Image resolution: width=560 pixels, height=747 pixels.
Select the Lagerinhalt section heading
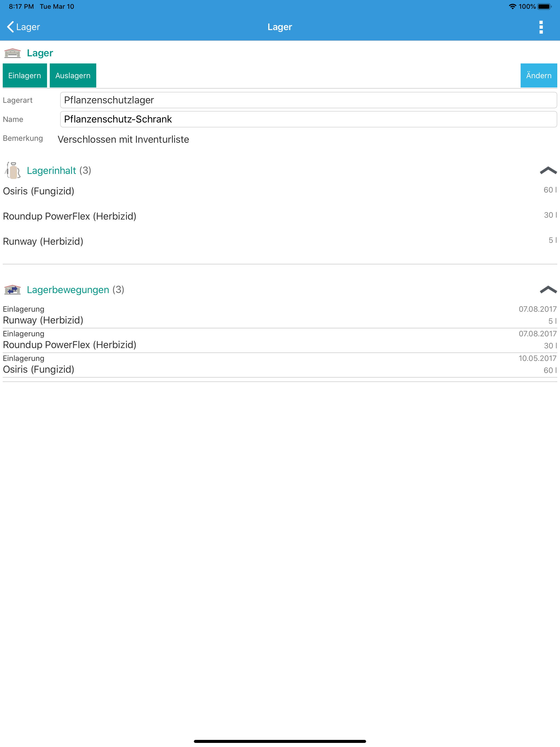[x=51, y=171]
